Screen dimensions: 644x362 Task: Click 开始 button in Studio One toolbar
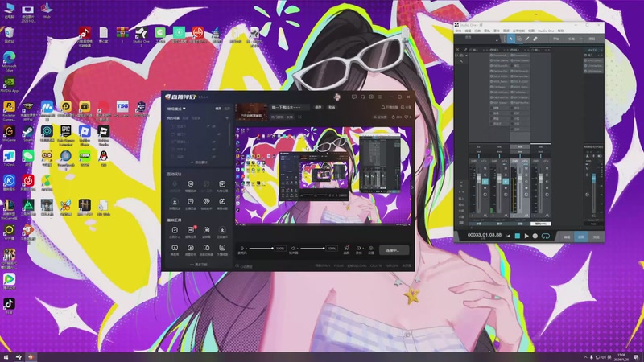(x=556, y=39)
